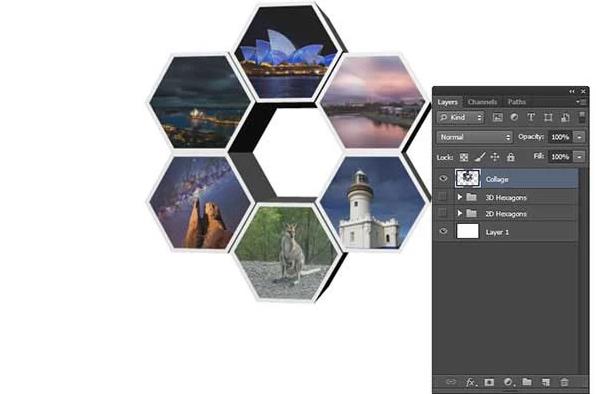
Task: Filter for smart objects icon
Action: (565, 117)
